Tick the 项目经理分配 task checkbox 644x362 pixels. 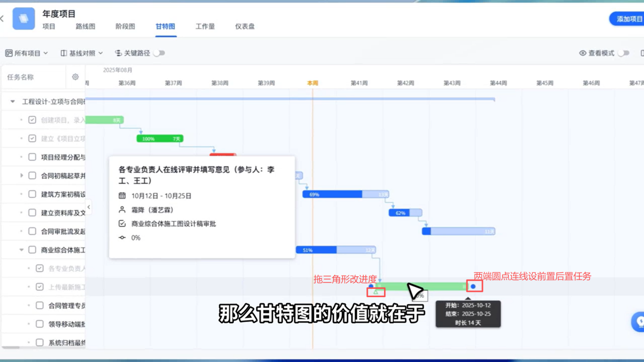pos(32,157)
